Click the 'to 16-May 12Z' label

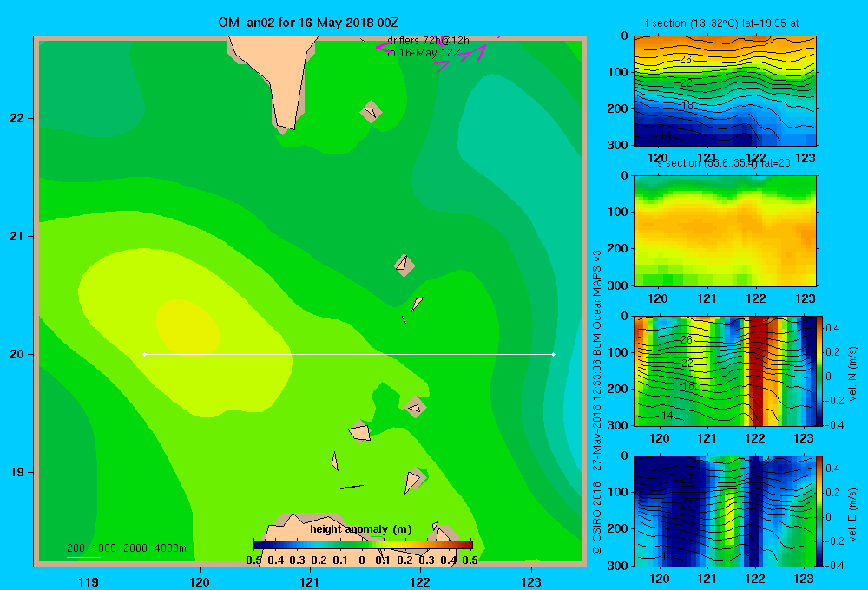424,53
